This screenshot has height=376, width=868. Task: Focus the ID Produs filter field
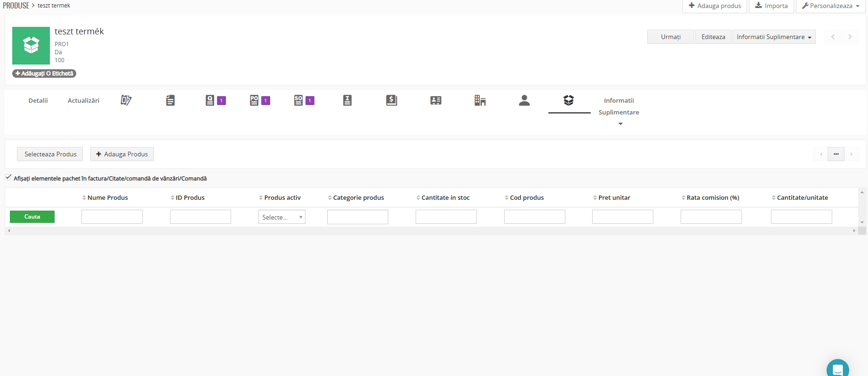201,217
